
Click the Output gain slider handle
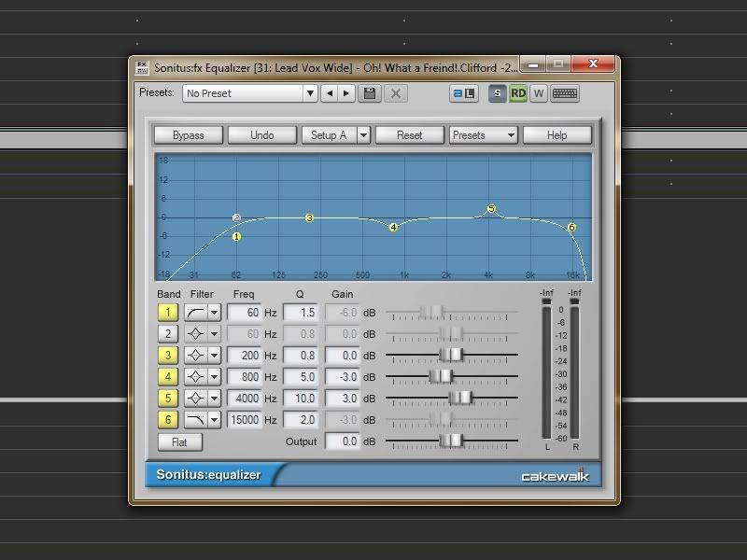(x=452, y=441)
